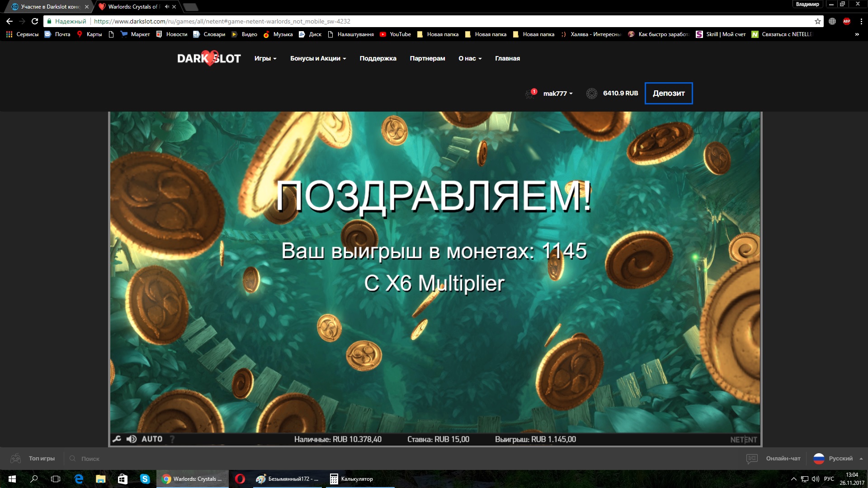The height and width of the screenshot is (488, 868).
Task: Show more bookmarks chevron
Action: [x=857, y=34]
